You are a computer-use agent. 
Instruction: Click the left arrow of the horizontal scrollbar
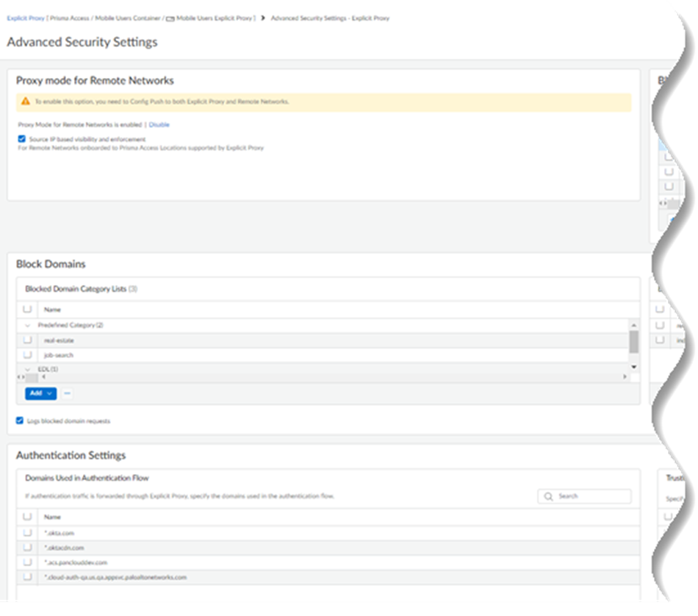click(43, 376)
